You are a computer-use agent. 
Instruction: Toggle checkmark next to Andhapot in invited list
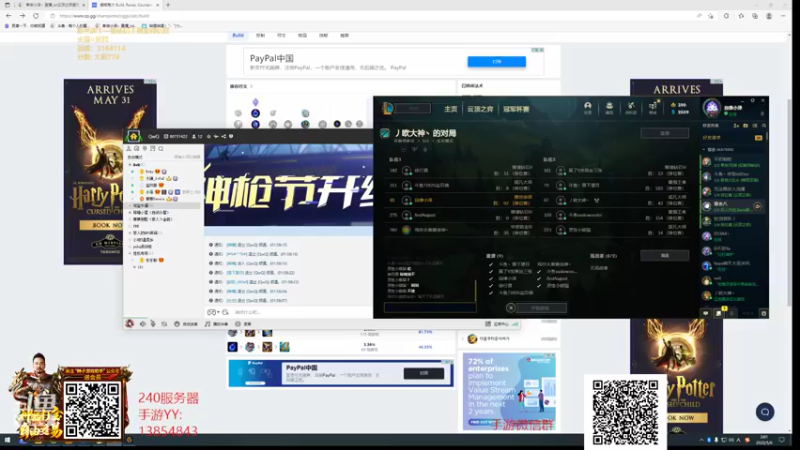tap(539, 279)
